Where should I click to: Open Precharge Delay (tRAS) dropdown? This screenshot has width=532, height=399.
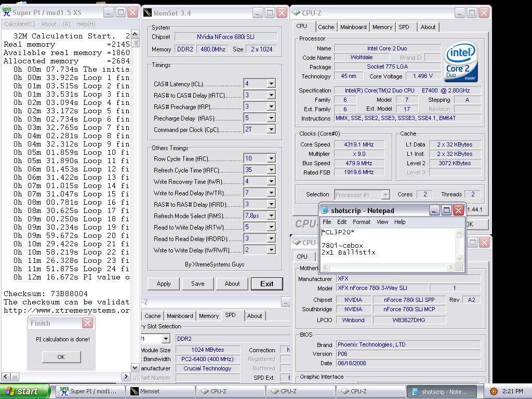pos(271,118)
